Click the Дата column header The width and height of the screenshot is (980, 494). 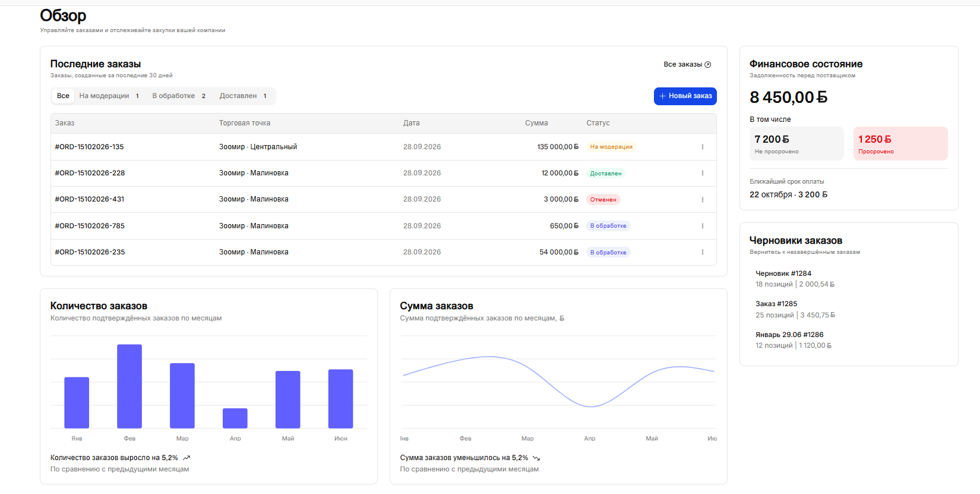[x=412, y=123]
